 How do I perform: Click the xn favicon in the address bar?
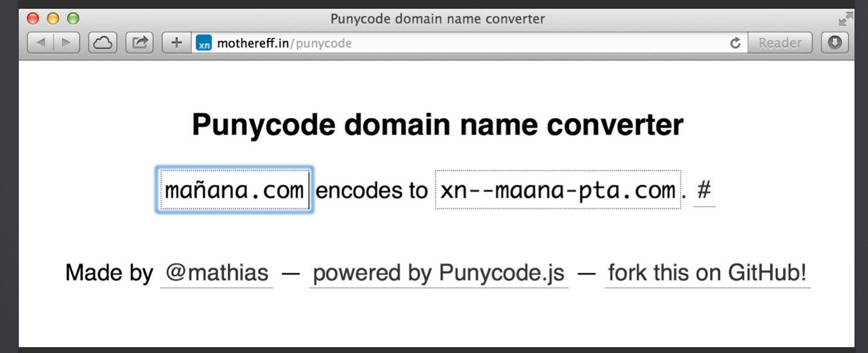point(204,43)
